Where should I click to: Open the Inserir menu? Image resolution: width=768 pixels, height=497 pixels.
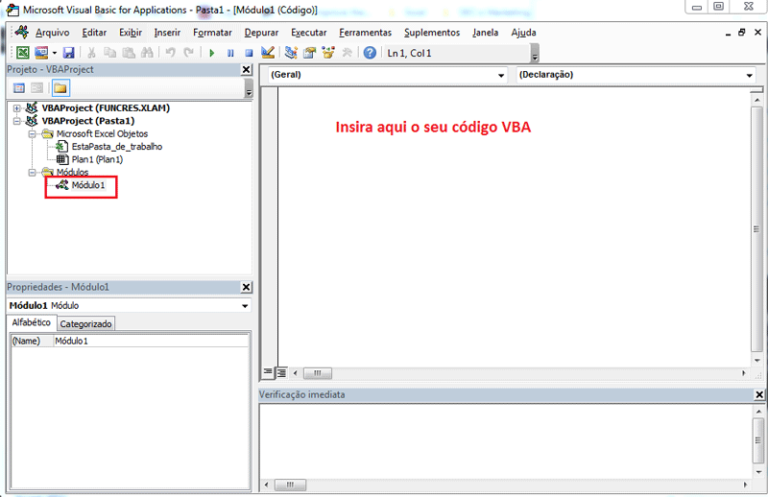pyautogui.click(x=167, y=32)
